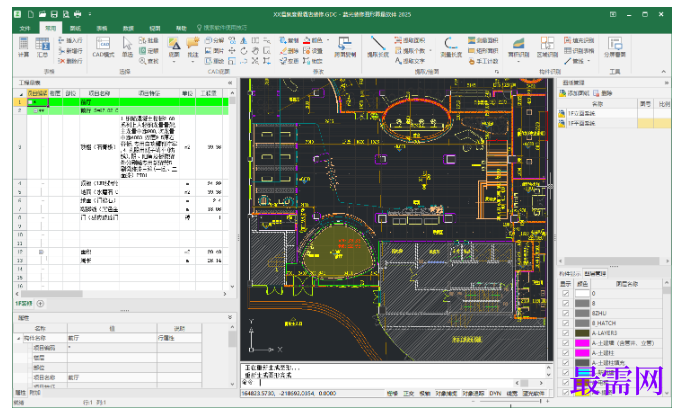Collapse the ribbon with the chevron arrow
The width and height of the screenshot is (682, 412).
pos(663,71)
